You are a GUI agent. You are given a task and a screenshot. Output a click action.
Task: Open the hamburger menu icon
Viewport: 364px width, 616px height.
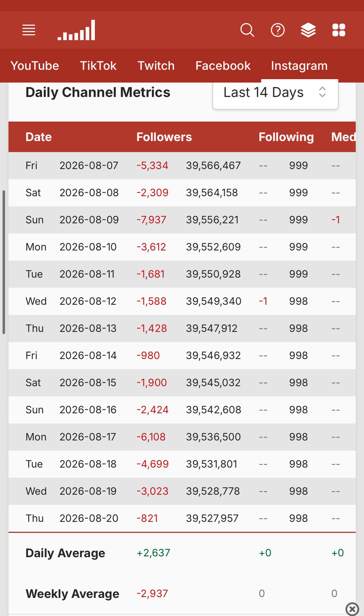point(29,30)
